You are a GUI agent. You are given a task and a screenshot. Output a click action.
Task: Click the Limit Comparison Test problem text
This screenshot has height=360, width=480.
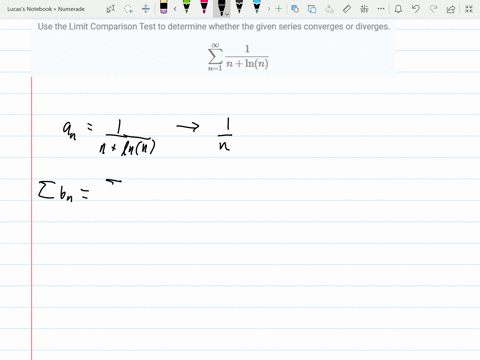(x=214, y=26)
